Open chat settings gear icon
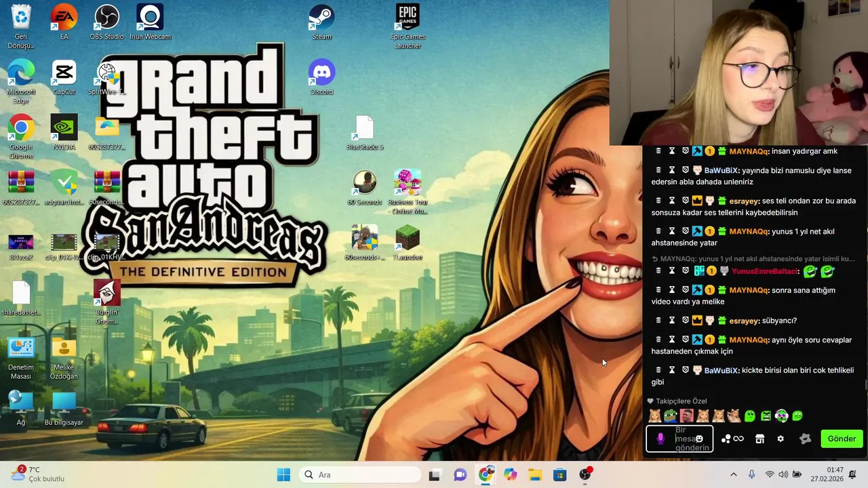 (x=781, y=439)
